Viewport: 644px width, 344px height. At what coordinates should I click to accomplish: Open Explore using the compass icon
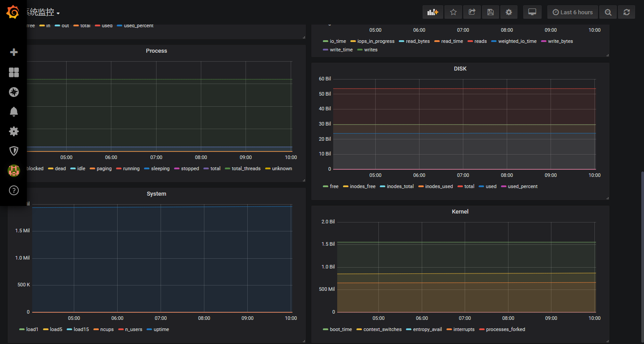click(13, 92)
